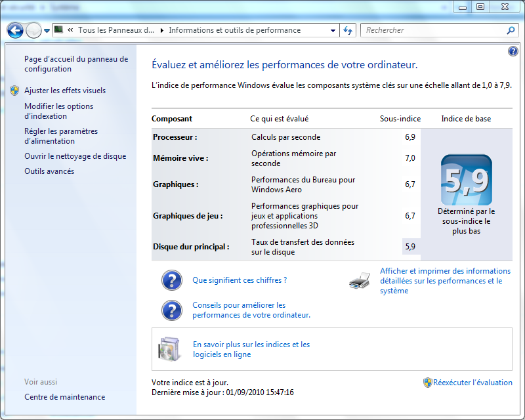Click the 'Ce qui est évalué' column header
The width and height of the screenshot is (525, 420).
280,119
